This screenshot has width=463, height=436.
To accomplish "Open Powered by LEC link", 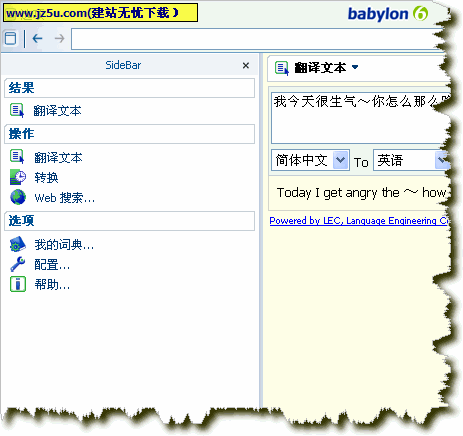I will pyautogui.click(x=359, y=221).
